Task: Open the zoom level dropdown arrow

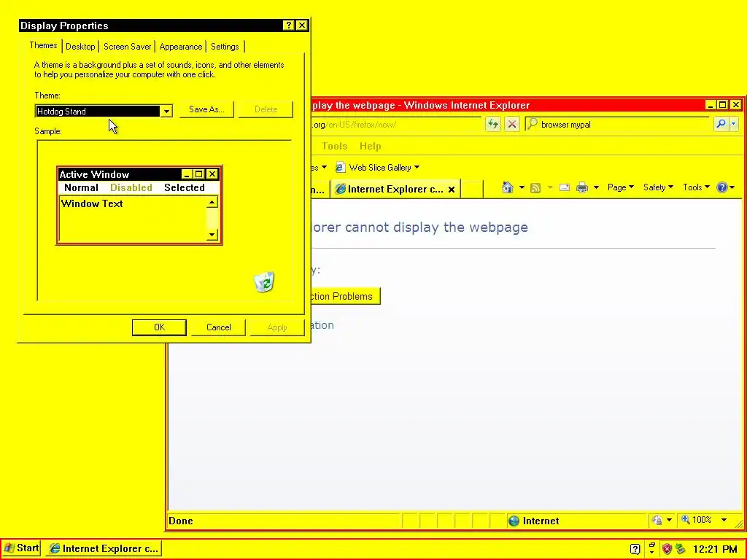Action: (x=724, y=520)
